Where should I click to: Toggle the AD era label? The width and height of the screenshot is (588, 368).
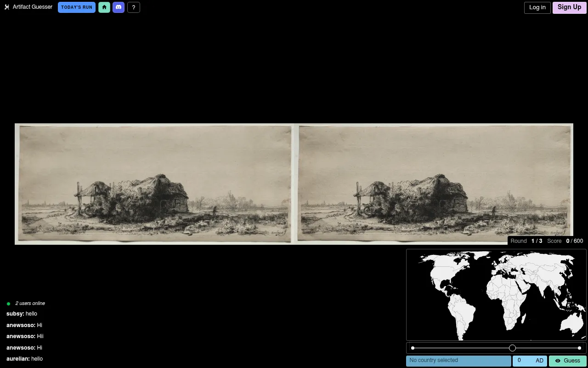tap(540, 361)
